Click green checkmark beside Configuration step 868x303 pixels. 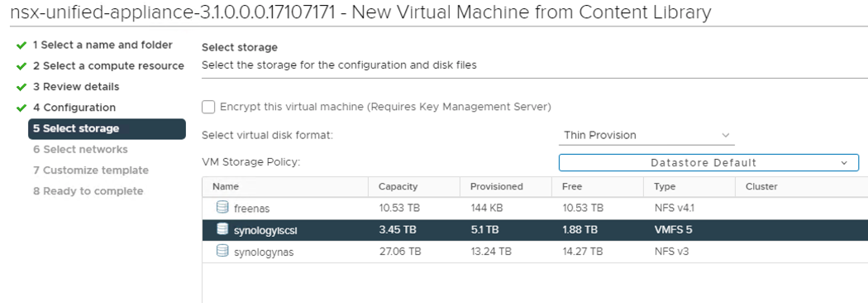(x=21, y=108)
